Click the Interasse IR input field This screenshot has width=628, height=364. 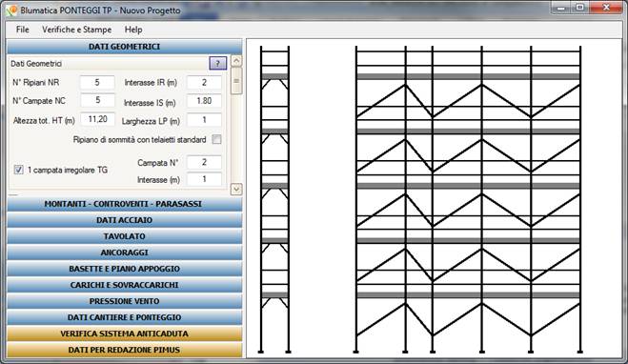click(x=204, y=83)
